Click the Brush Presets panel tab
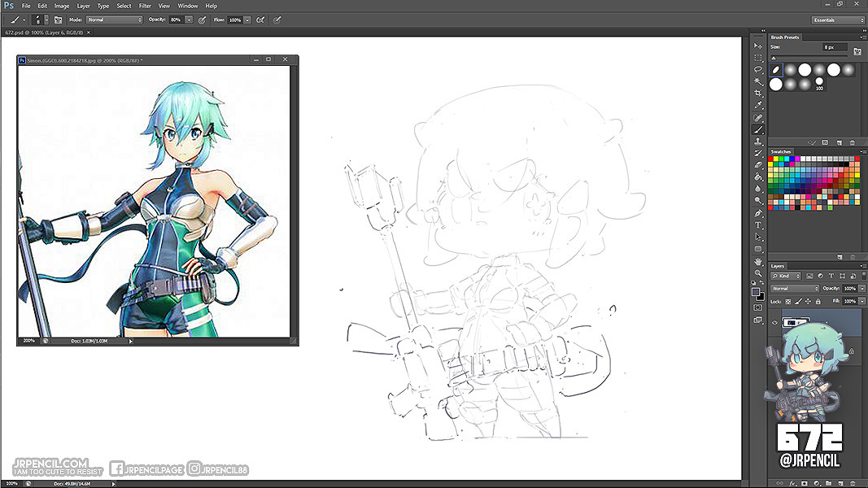This screenshot has height=488, width=868. tap(785, 37)
